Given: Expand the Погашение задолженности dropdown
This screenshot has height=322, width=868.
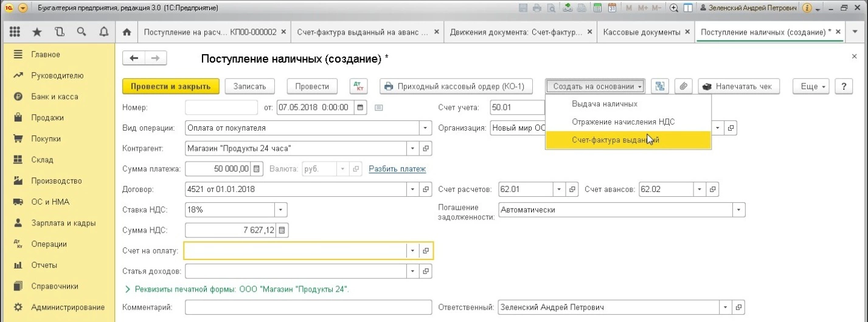Looking at the screenshot, I should point(739,210).
